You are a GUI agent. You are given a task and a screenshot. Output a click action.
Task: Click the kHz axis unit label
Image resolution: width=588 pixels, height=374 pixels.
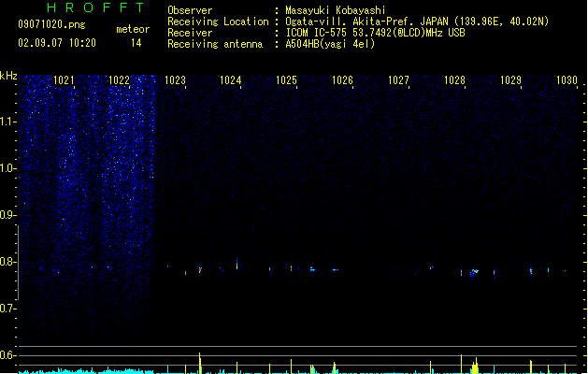pyautogui.click(x=8, y=76)
